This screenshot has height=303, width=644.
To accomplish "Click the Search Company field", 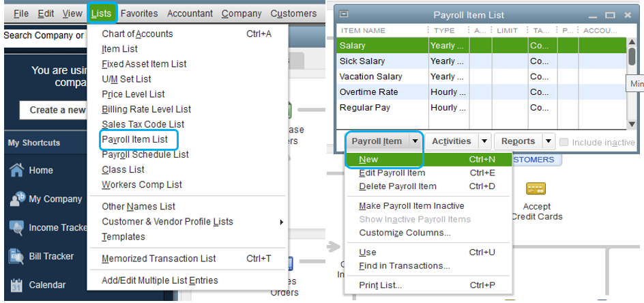I will pyautogui.click(x=42, y=35).
